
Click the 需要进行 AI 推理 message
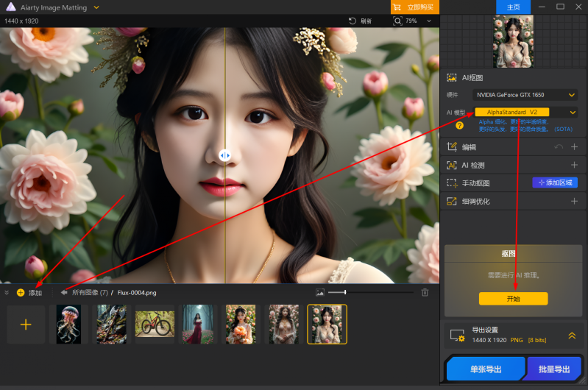514,275
